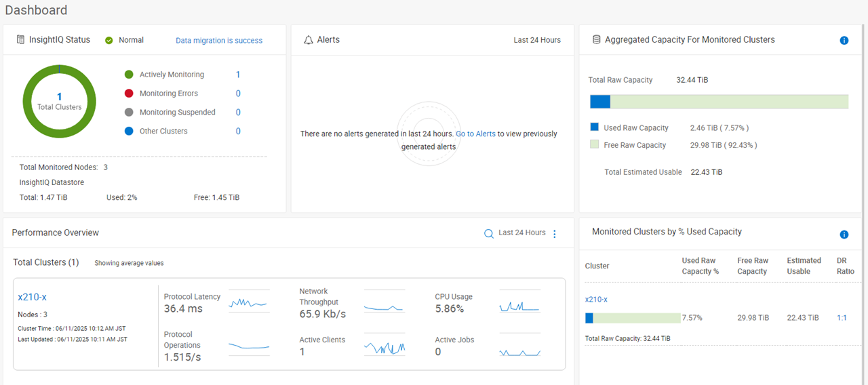Viewport: 868px width, 385px height.
Task: Click the InsightIQ Status panel icon
Action: (x=21, y=40)
